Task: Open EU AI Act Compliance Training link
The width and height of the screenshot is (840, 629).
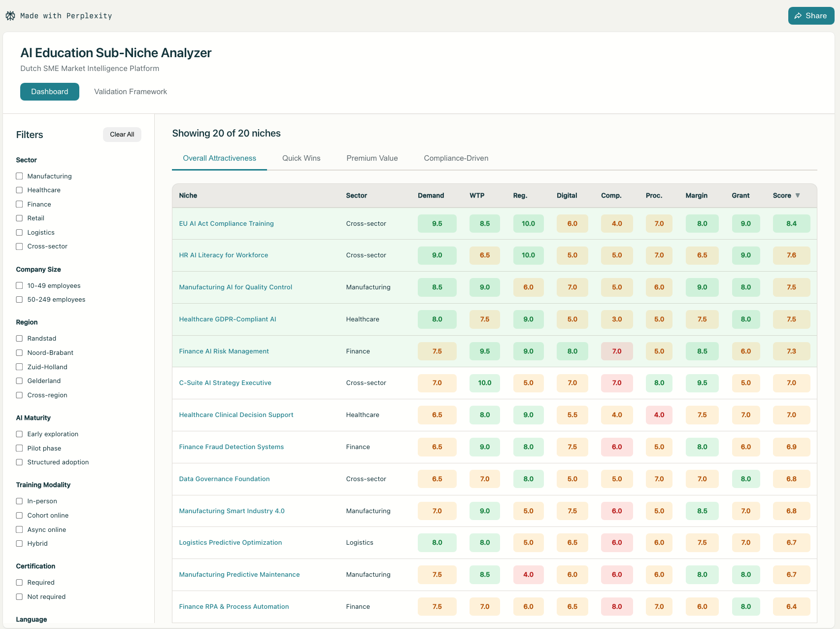Action: point(226,224)
